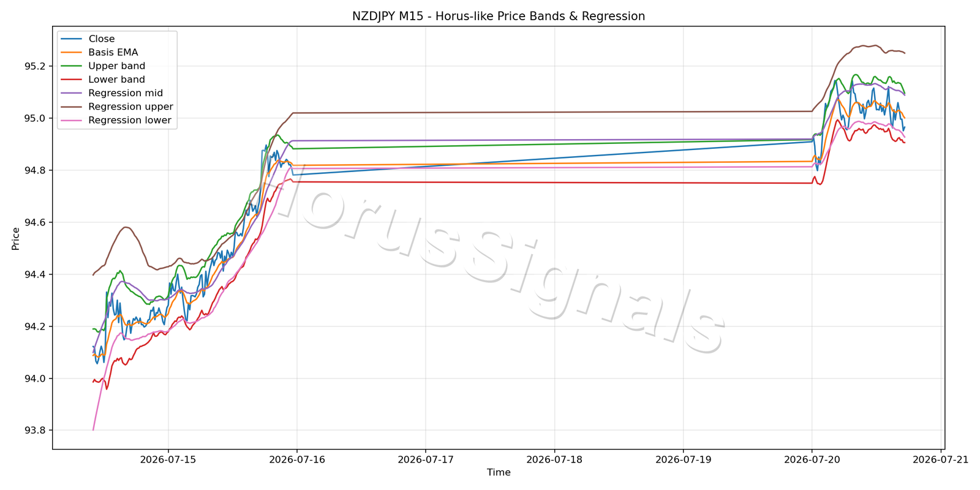The height and width of the screenshot is (490, 980).
Task: Select the Lower band legend entry
Action: point(116,80)
